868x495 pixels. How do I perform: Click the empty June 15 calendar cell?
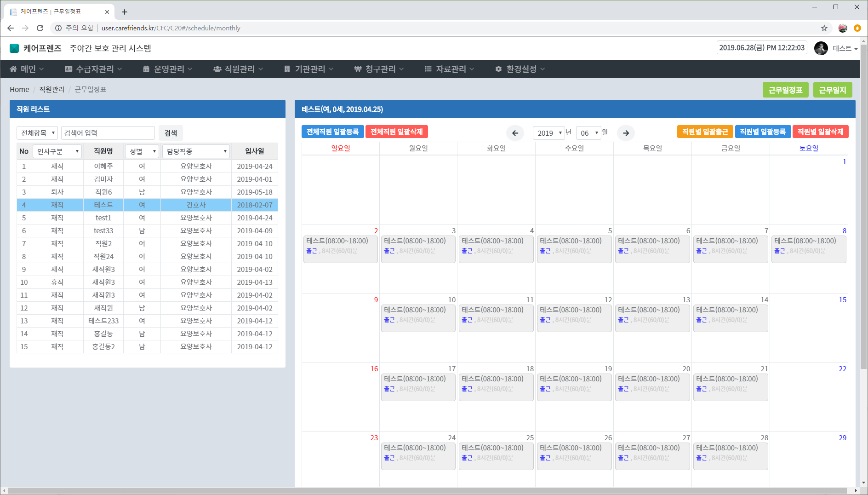coord(809,328)
